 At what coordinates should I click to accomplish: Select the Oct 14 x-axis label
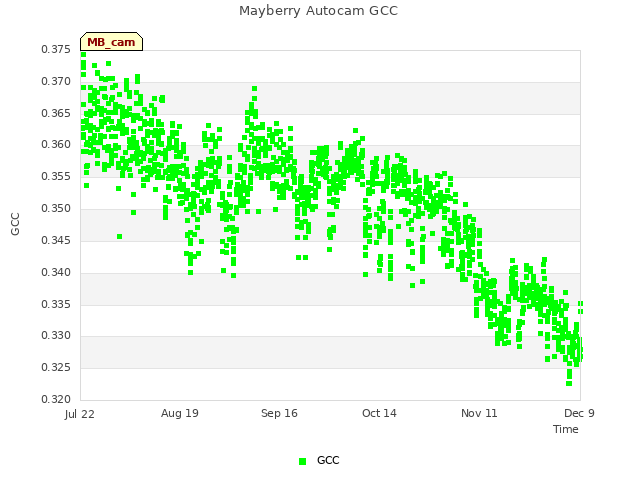(379, 413)
